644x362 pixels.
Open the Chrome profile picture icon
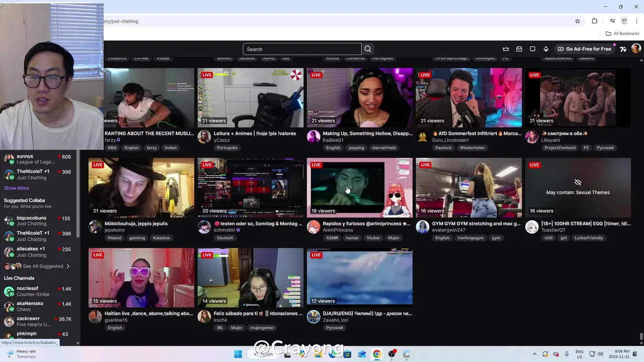tap(624, 21)
